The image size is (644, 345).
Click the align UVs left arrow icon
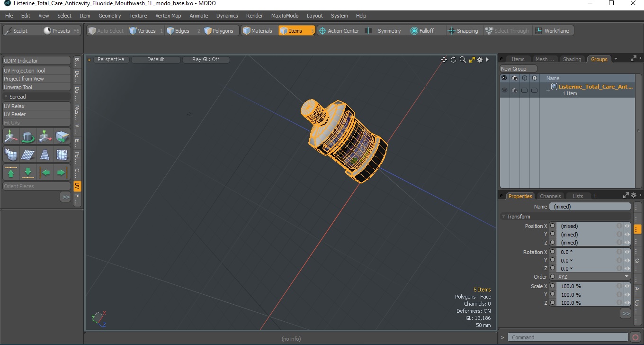[x=45, y=172]
